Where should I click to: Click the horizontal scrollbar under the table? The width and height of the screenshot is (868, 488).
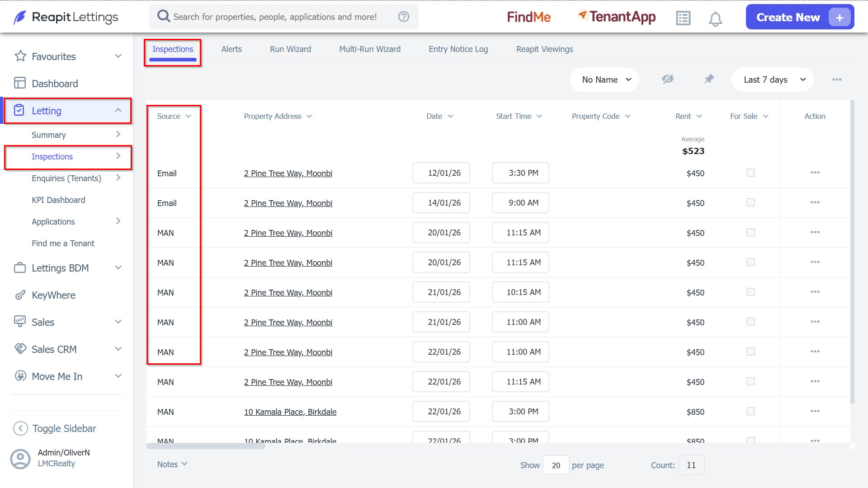click(x=206, y=446)
